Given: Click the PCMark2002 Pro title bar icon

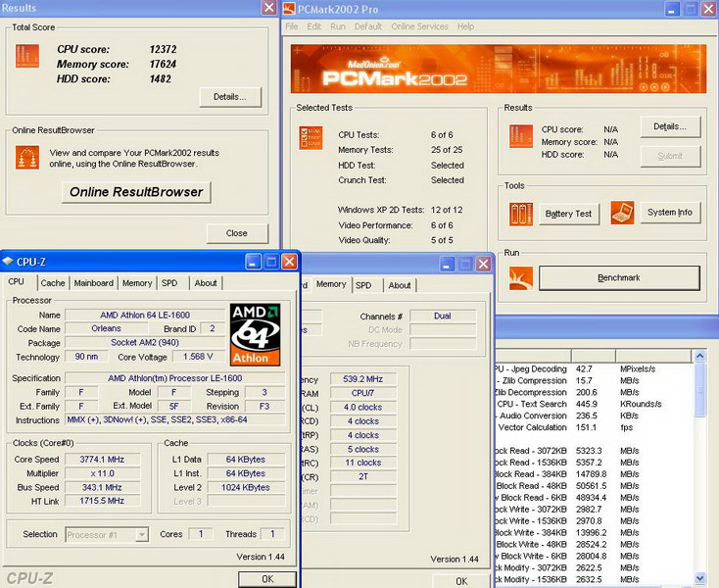Looking at the screenshot, I should coord(289,9).
